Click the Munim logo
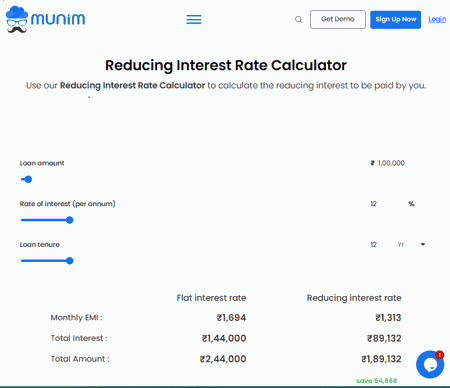The height and width of the screenshot is (388, 450). click(x=45, y=19)
